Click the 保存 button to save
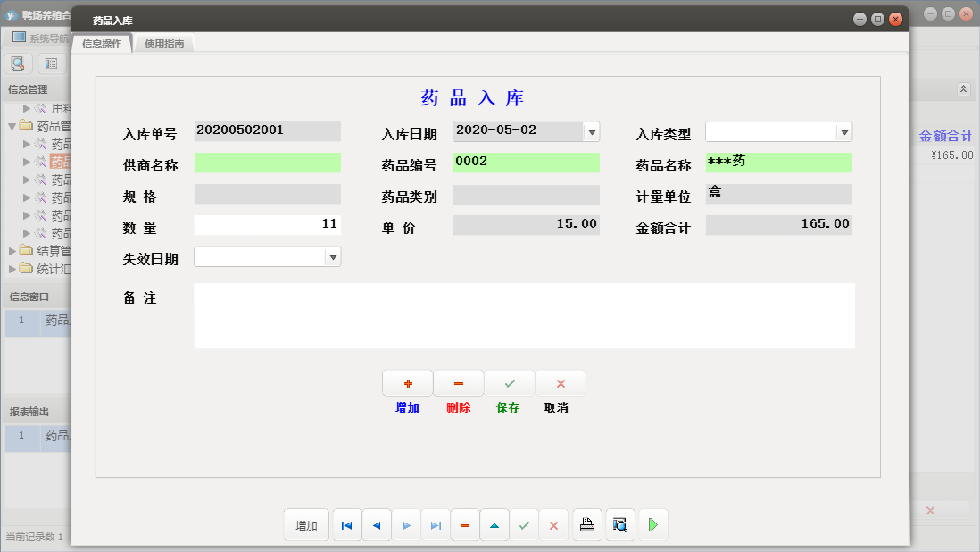The image size is (980, 552). (509, 383)
